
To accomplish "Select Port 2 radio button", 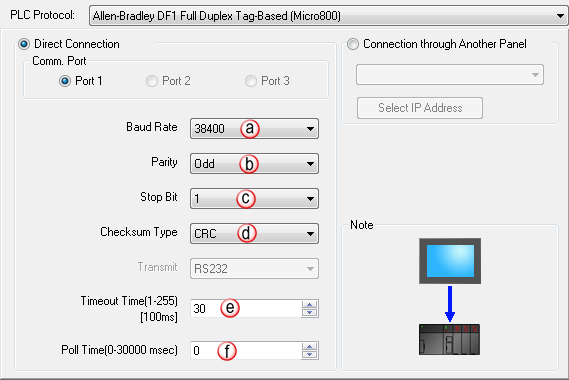I will 152,81.
